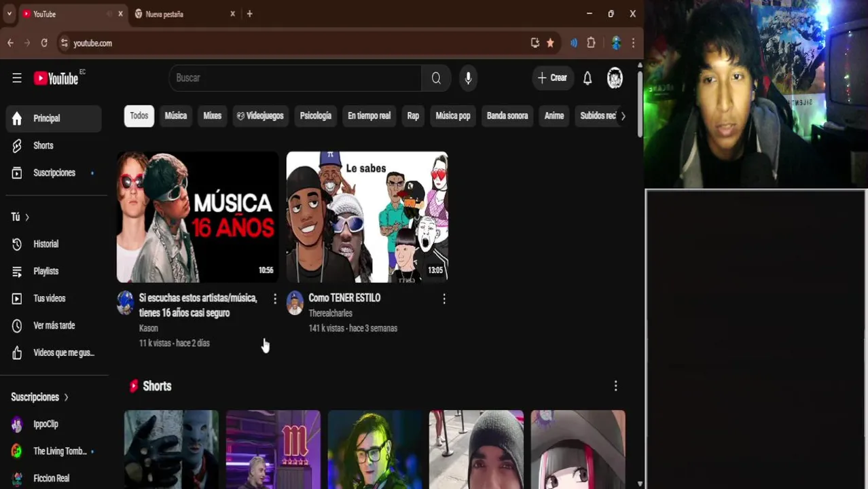Image resolution: width=868 pixels, height=489 pixels.
Task: Open the account avatar menu
Action: coord(615,78)
